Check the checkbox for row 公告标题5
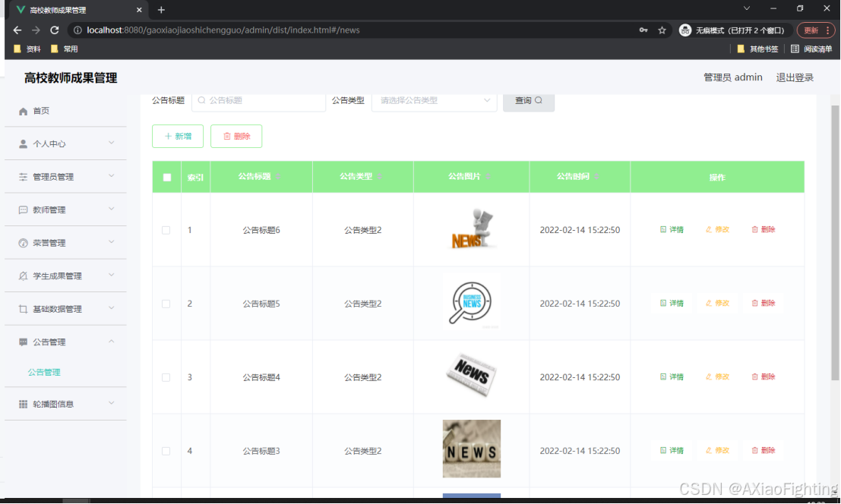Viewport: 841px width, 504px height. (x=166, y=304)
